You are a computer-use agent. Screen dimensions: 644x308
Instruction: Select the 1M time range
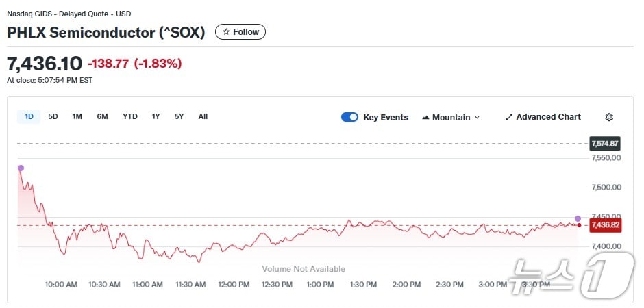(x=77, y=116)
